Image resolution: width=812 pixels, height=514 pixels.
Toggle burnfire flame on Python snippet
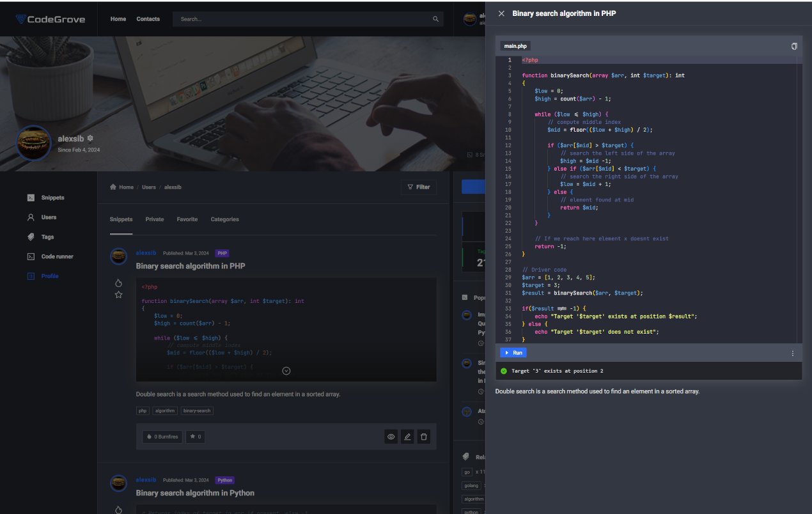point(118,510)
